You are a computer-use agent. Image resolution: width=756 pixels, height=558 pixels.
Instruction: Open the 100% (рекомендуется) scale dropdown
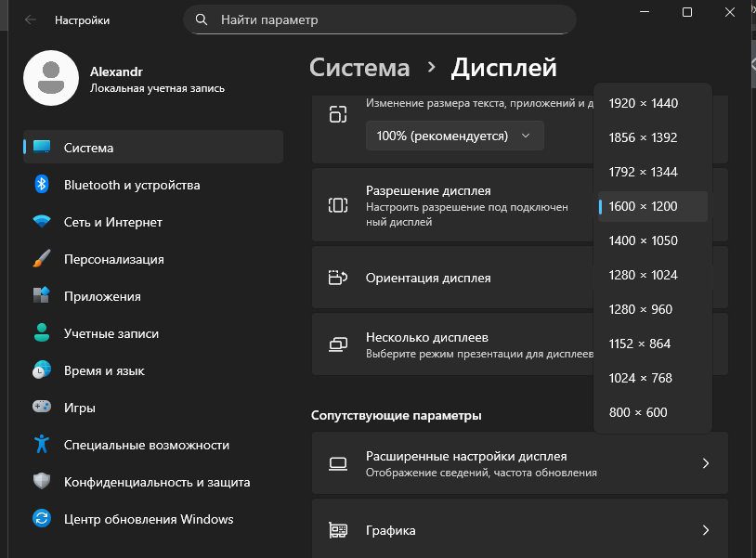(455, 136)
